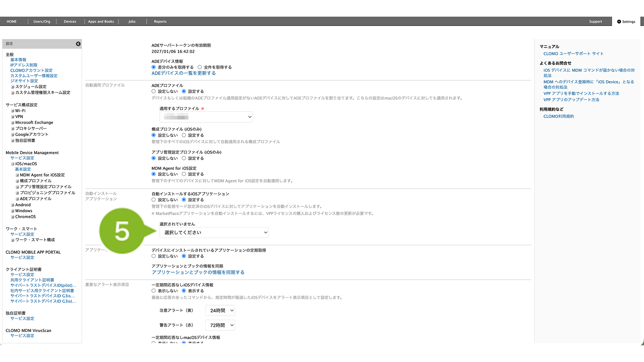This screenshot has width=644, height=362.
Task: Open the 適用するプロファイル select field
Action: point(206,117)
